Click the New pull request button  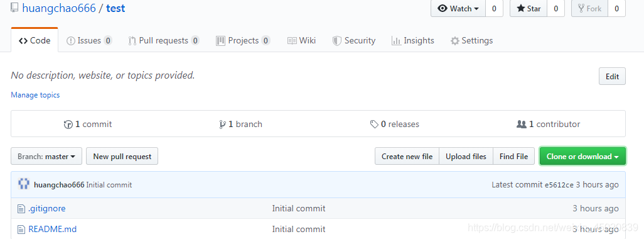[122, 157]
